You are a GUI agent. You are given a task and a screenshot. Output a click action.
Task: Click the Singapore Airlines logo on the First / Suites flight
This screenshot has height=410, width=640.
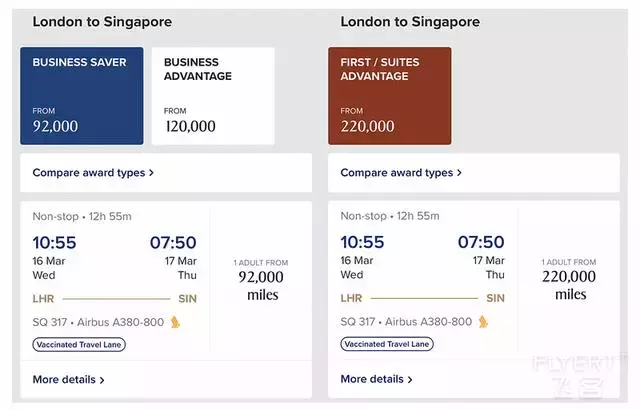tap(483, 322)
